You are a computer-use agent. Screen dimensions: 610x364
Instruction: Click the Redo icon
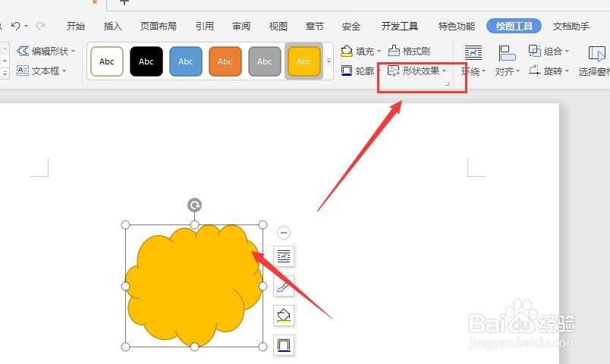click(x=40, y=26)
